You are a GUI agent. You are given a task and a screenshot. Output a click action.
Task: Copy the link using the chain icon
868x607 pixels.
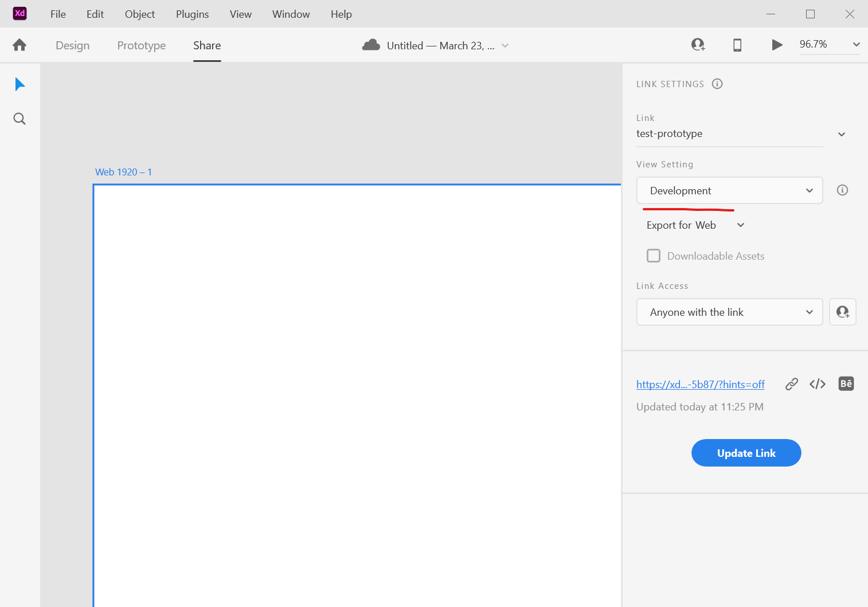click(791, 383)
